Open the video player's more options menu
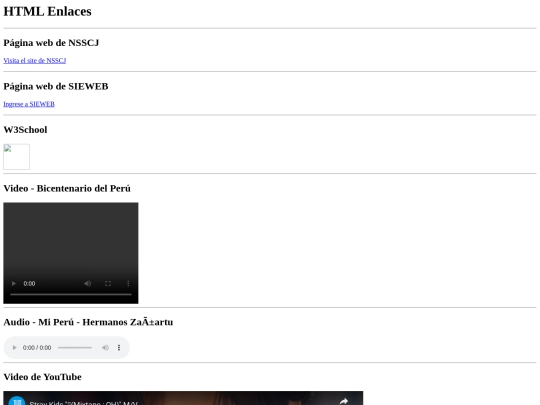This screenshot has height=405, width=540. click(128, 283)
